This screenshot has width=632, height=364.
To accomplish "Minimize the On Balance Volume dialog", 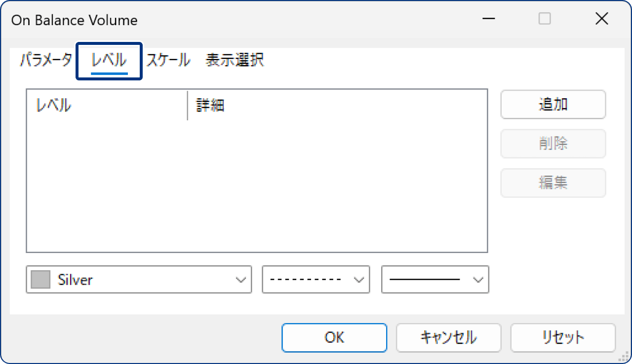I will tap(488, 19).
